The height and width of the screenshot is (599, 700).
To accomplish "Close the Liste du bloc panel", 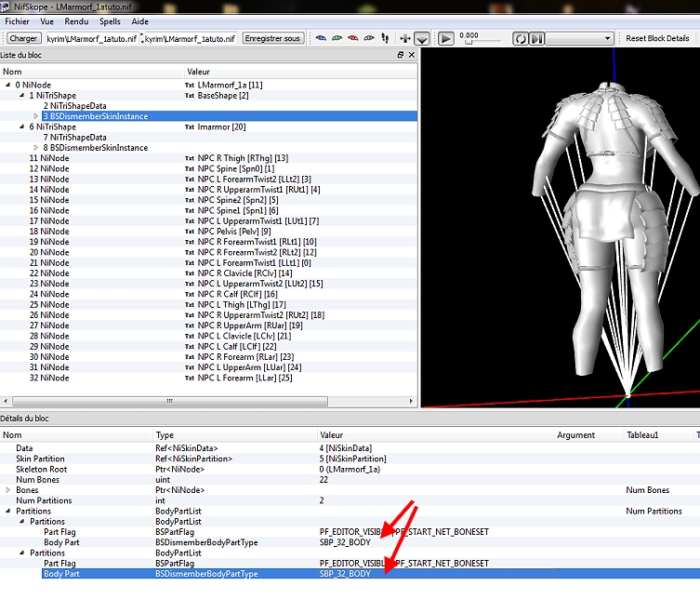I will click(412, 55).
